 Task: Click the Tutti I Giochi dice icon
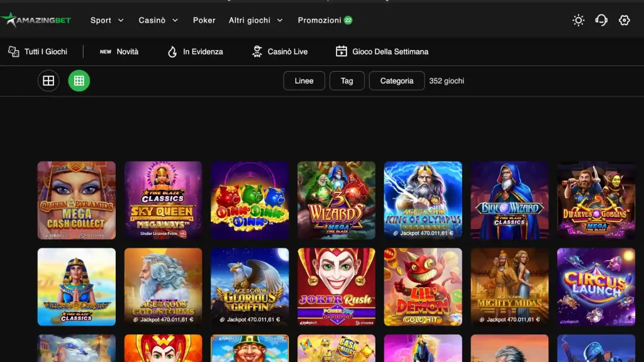[x=14, y=52]
